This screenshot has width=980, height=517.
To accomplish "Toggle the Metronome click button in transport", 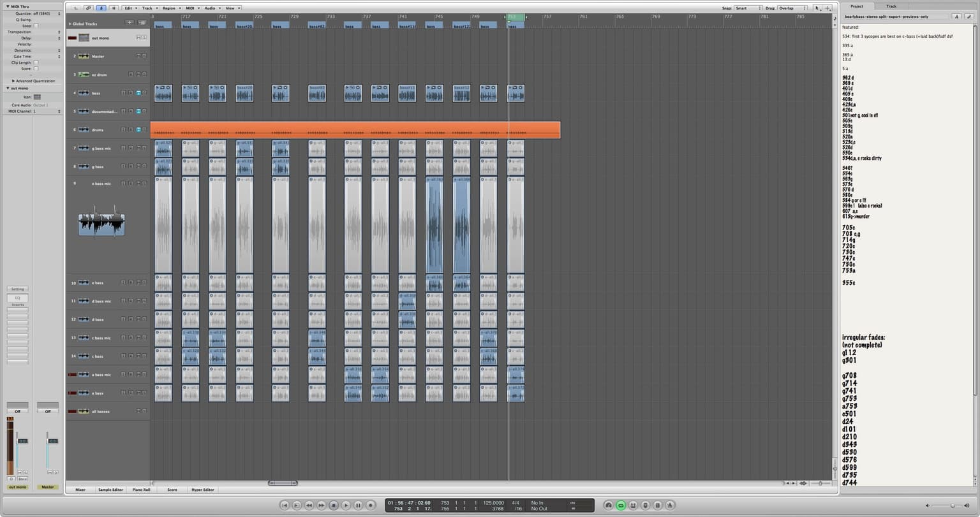I will point(670,506).
